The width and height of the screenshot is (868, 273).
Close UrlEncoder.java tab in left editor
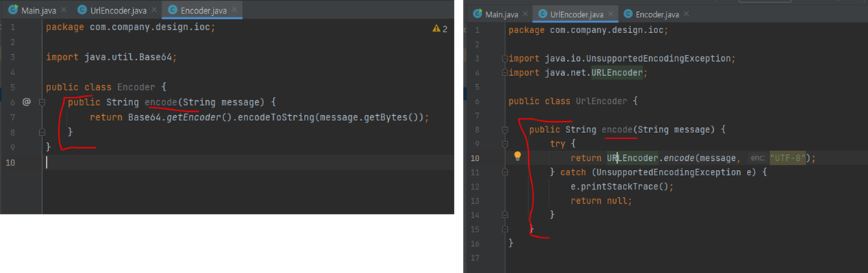[x=153, y=10]
